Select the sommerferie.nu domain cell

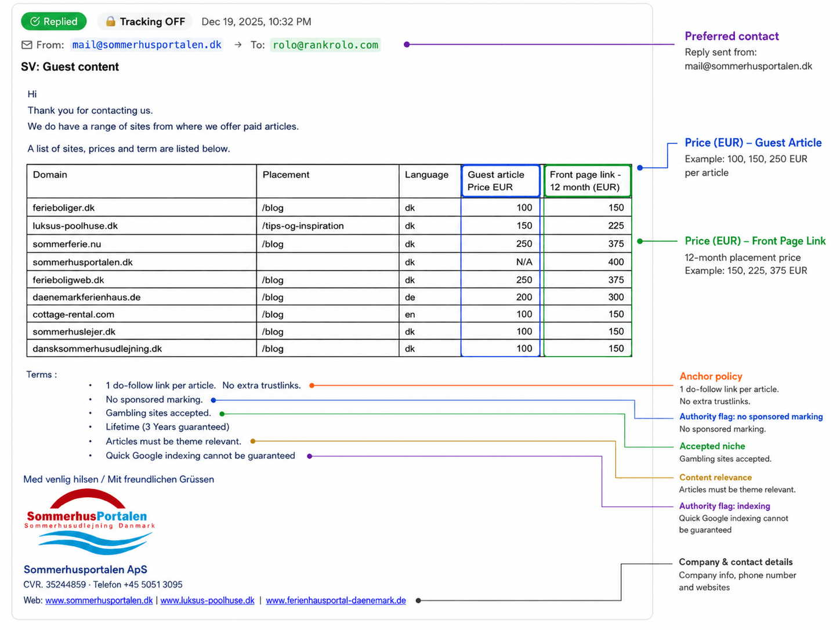tap(142, 244)
